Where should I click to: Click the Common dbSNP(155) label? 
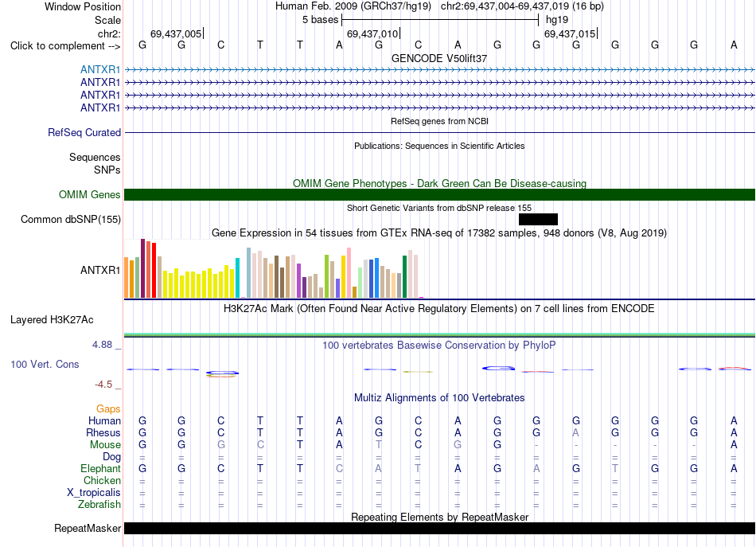pyautogui.click(x=70, y=220)
